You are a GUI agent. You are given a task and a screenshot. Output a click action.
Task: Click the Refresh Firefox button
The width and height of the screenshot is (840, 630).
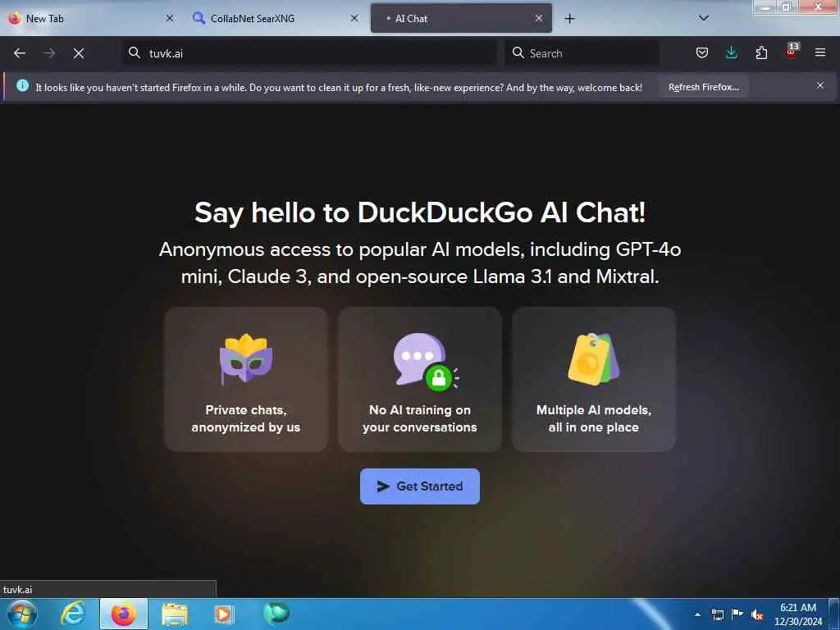pos(703,87)
